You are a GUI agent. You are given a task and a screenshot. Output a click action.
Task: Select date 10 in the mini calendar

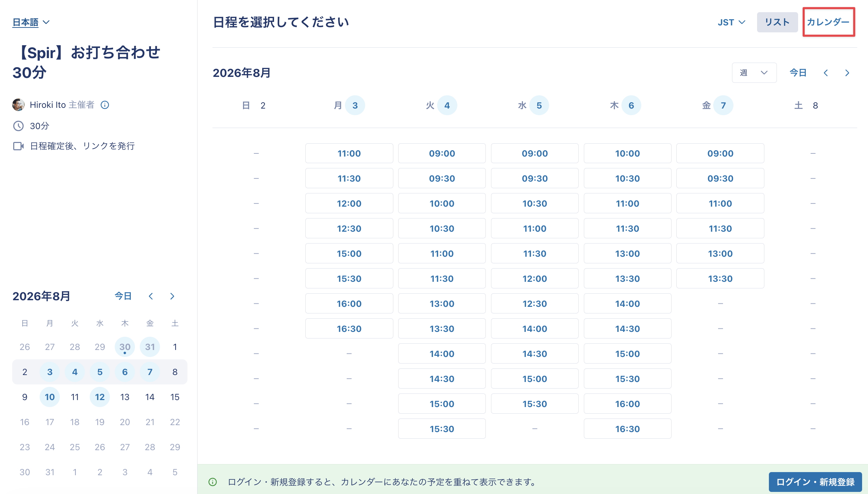pos(50,397)
